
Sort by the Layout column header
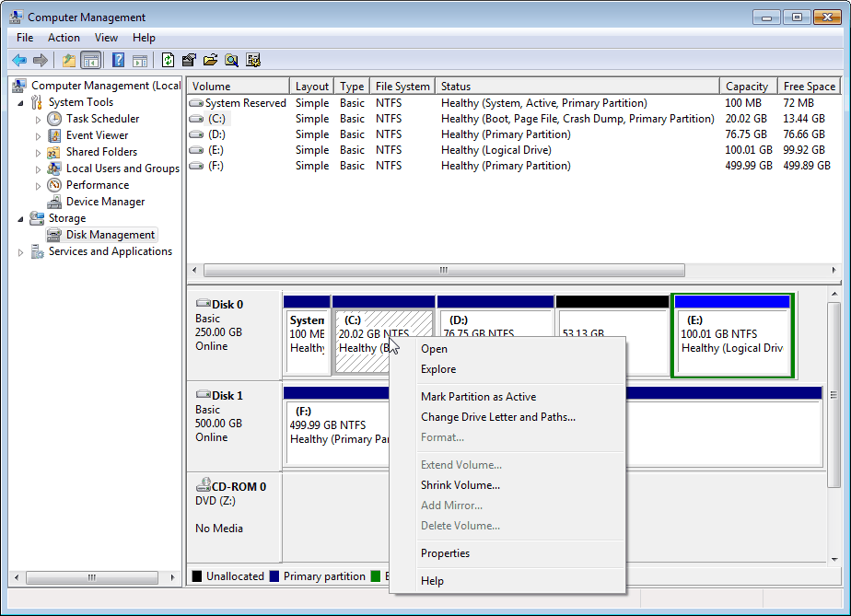[312, 87]
